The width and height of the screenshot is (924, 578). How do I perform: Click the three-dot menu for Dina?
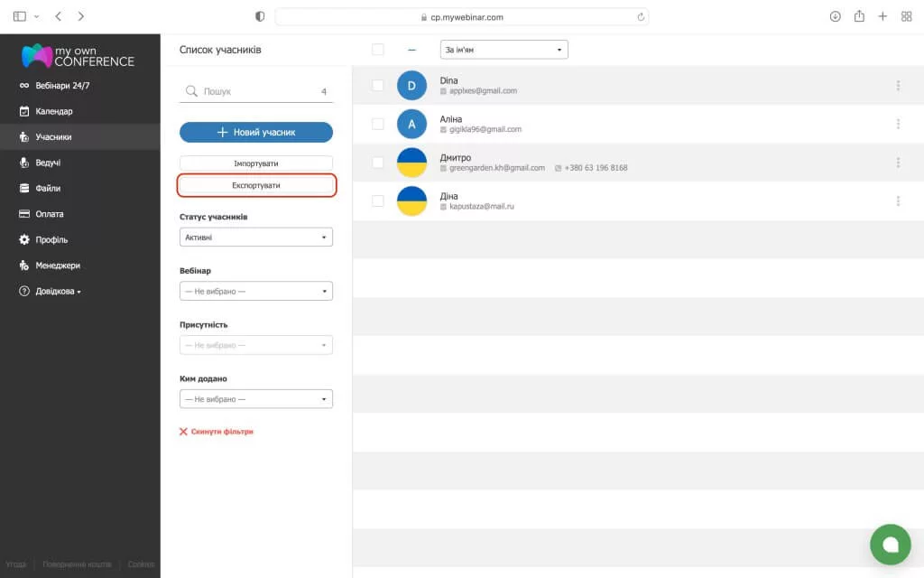pyautogui.click(x=898, y=86)
